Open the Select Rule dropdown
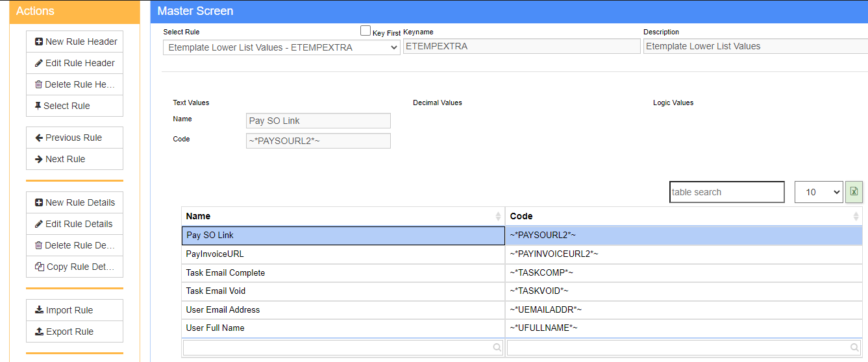 pos(281,47)
